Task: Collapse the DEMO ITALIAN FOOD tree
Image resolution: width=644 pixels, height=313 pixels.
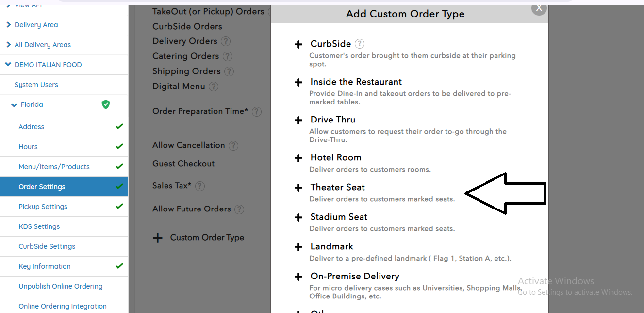Action: (8, 65)
